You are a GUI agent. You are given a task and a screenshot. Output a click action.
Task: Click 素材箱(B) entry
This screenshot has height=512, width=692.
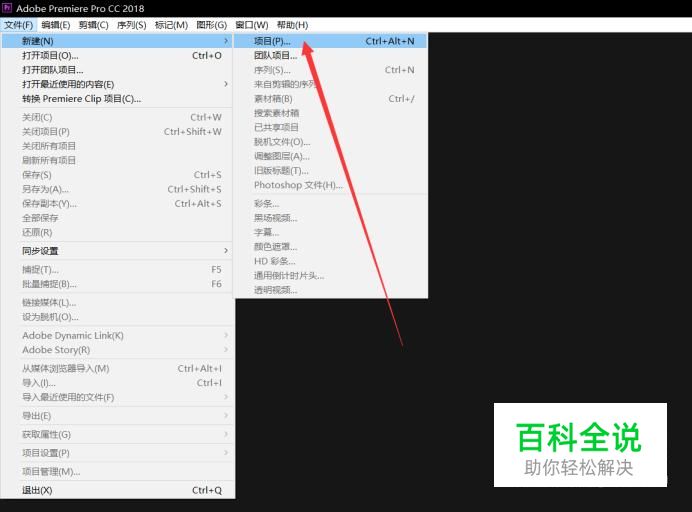pos(331,99)
